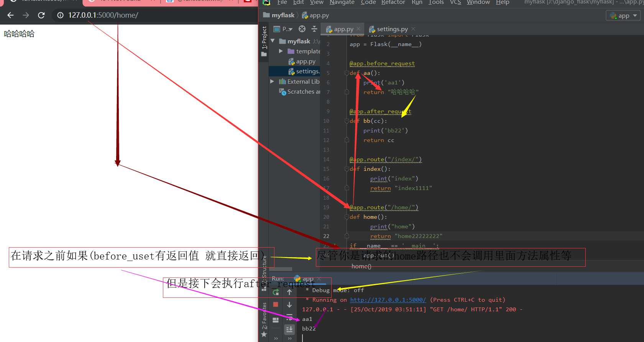Collapse the def index() code fold
The height and width of the screenshot is (342, 644).
(347, 169)
